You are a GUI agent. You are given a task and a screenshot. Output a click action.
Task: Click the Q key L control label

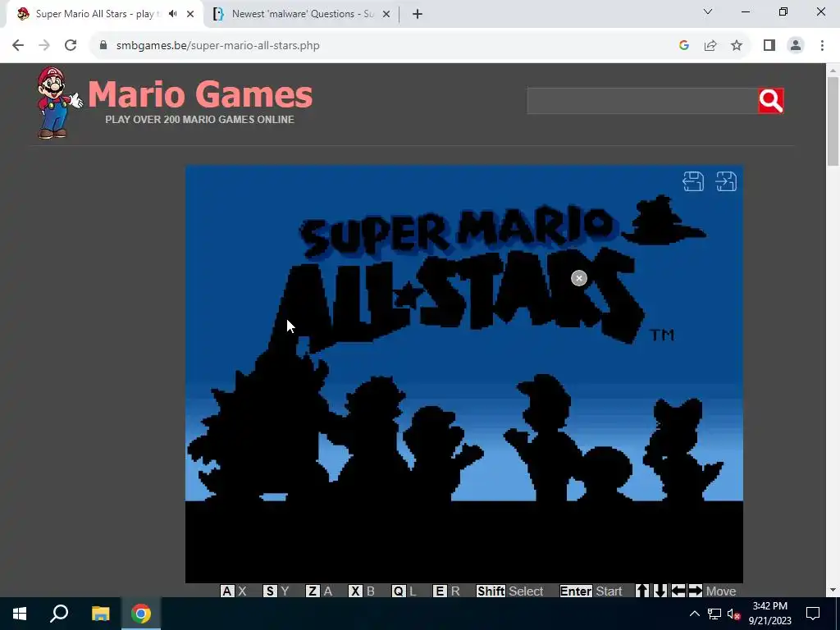(x=404, y=591)
